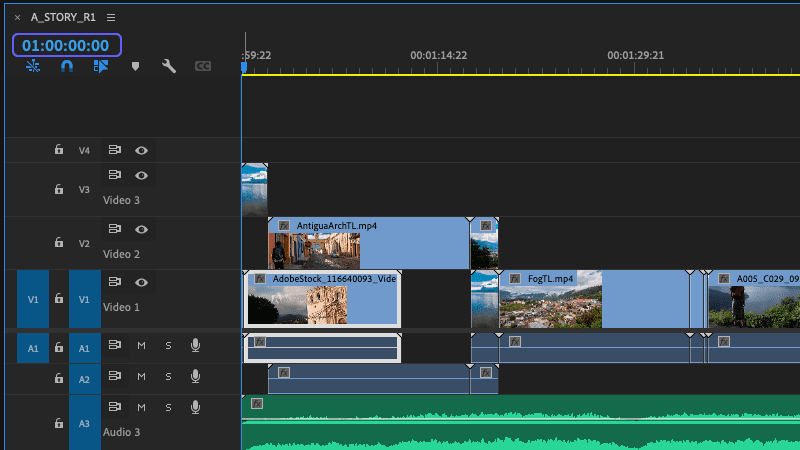Toggle lock on track A3
The image size is (800, 450).
(59, 423)
